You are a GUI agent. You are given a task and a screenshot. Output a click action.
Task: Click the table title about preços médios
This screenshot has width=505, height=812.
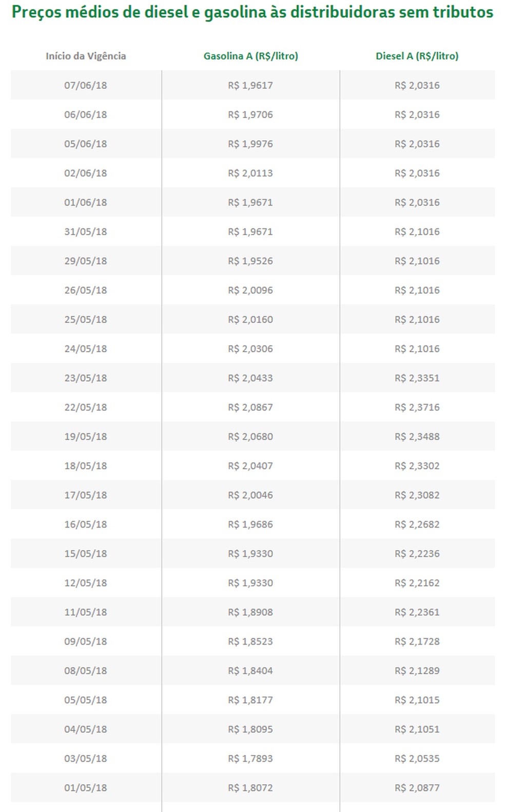[x=252, y=12]
